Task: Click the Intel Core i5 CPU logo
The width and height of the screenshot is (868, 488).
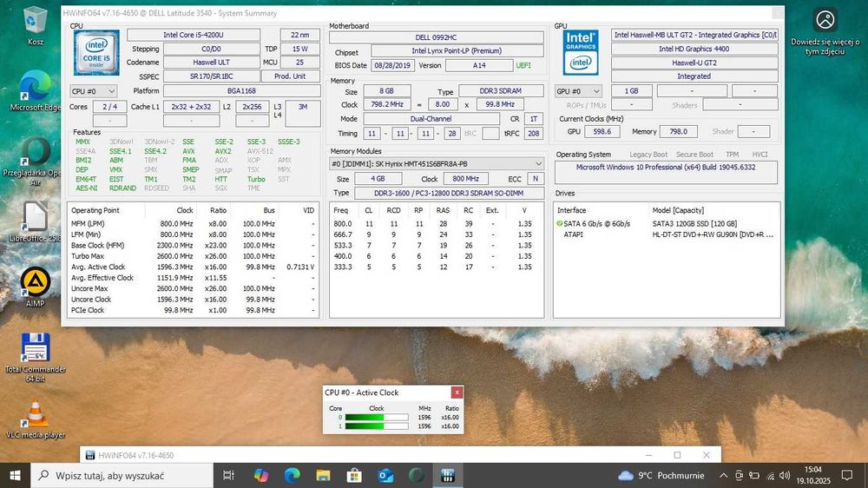Action: (x=96, y=53)
